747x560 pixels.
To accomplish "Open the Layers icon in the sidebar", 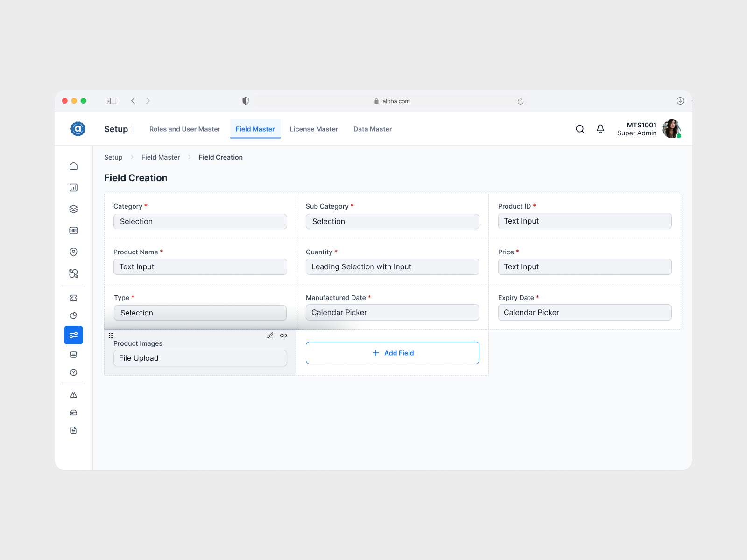I will (73, 209).
